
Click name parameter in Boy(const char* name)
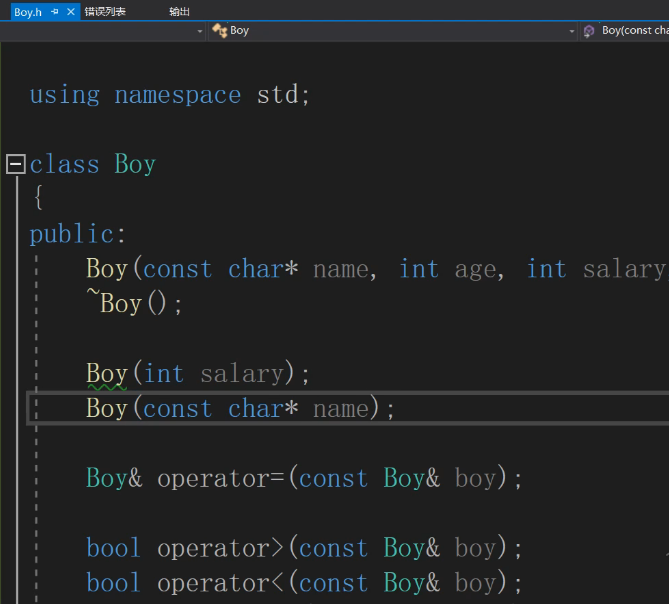[341, 409]
